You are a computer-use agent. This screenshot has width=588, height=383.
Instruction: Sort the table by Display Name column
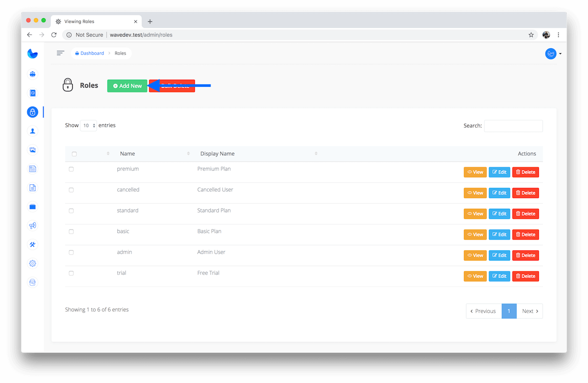coord(218,154)
